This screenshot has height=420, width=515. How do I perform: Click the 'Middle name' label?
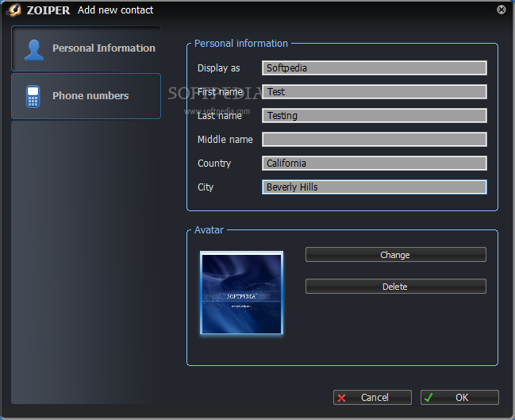point(225,140)
